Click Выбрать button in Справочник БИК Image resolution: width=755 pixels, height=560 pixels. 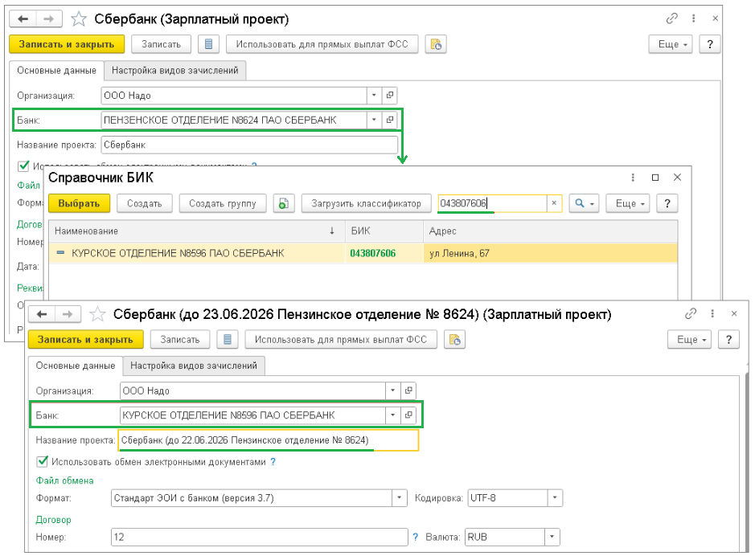(x=79, y=203)
